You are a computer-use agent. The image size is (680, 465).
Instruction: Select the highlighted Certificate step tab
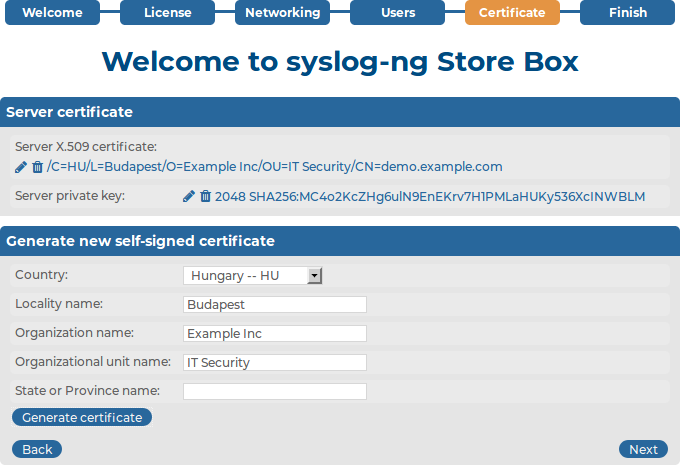[512, 13]
